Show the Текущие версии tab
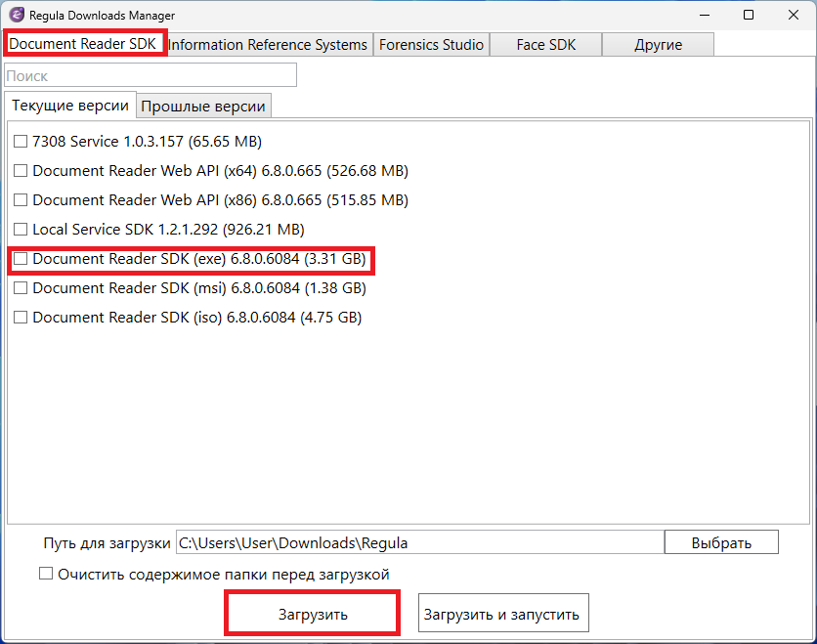This screenshot has width=817, height=644. coord(70,106)
